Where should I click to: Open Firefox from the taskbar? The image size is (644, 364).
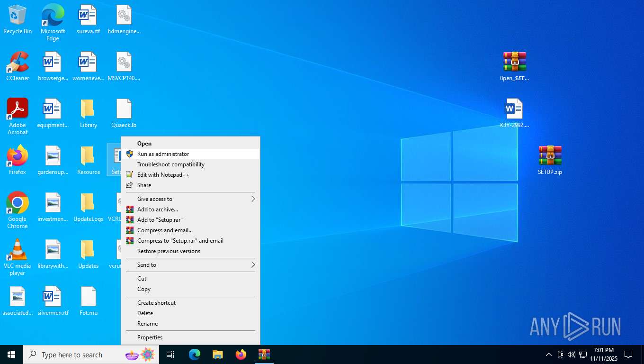(241, 355)
